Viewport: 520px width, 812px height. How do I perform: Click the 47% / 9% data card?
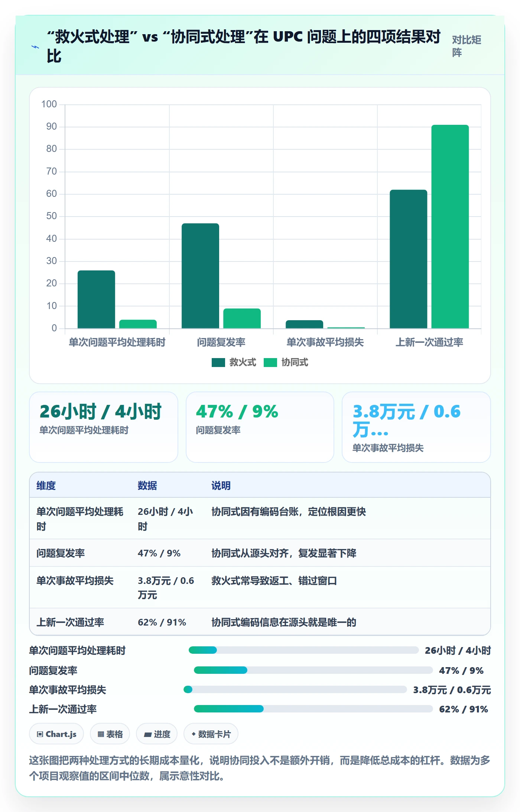(x=260, y=427)
